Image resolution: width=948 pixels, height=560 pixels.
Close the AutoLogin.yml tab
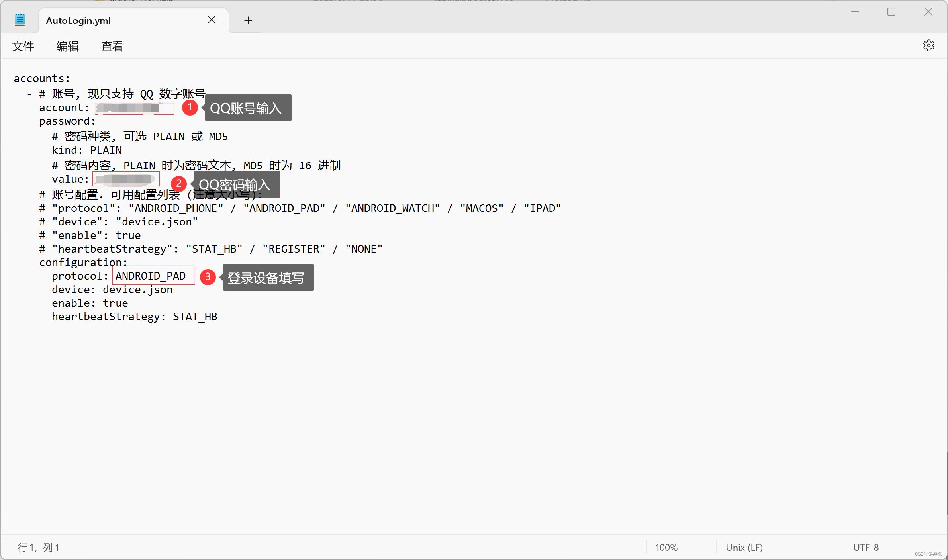pyautogui.click(x=212, y=20)
